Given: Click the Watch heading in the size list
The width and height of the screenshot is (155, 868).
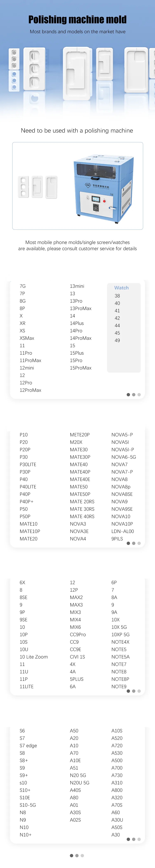Looking at the screenshot, I should click(x=121, y=288).
